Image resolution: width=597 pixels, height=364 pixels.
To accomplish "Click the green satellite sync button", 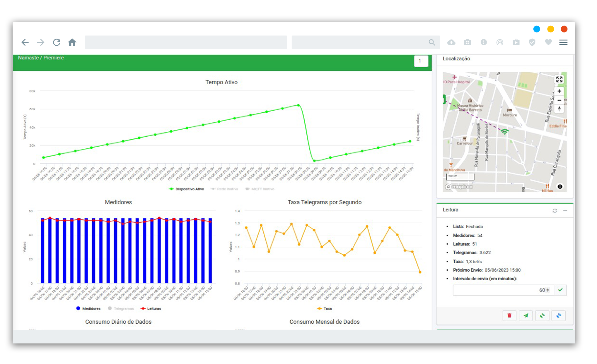I will click(542, 315).
